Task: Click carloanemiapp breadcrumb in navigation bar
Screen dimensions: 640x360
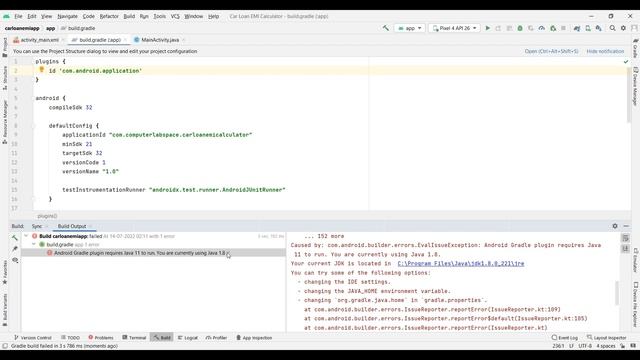Action: point(22,28)
